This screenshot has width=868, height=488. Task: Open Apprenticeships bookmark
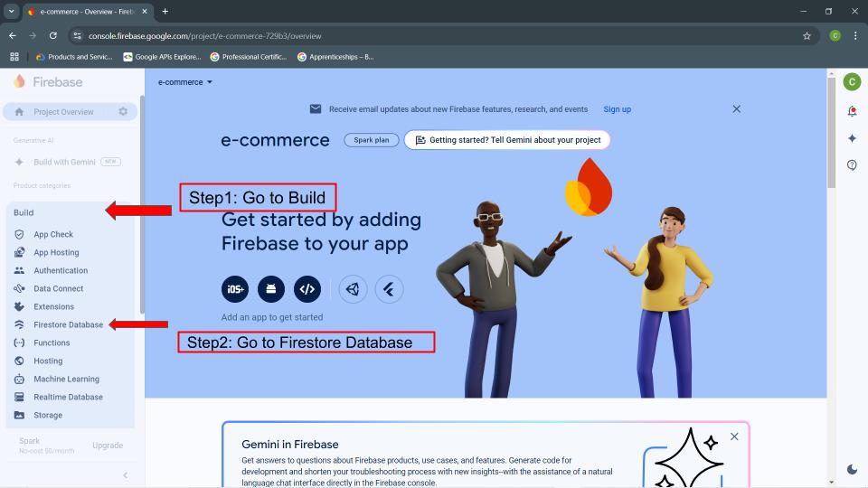(335, 56)
